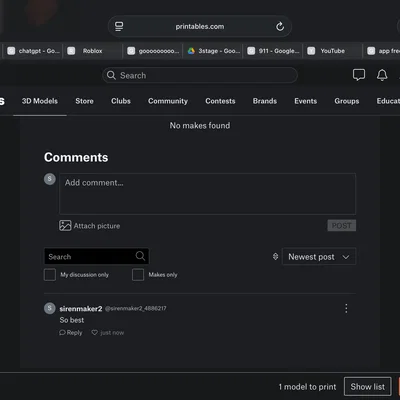This screenshot has height=400, width=400.
Task: Switch to the YouTube browser tab
Action: tap(332, 51)
